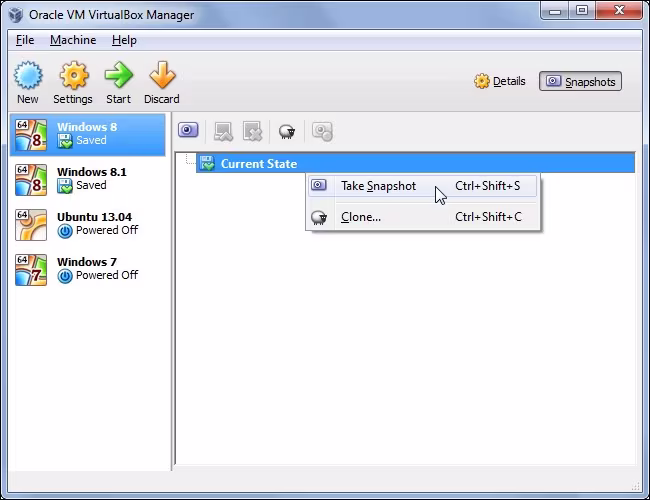The height and width of the screenshot is (500, 650).
Task: Open Settings for the selected VM
Action: point(73,82)
